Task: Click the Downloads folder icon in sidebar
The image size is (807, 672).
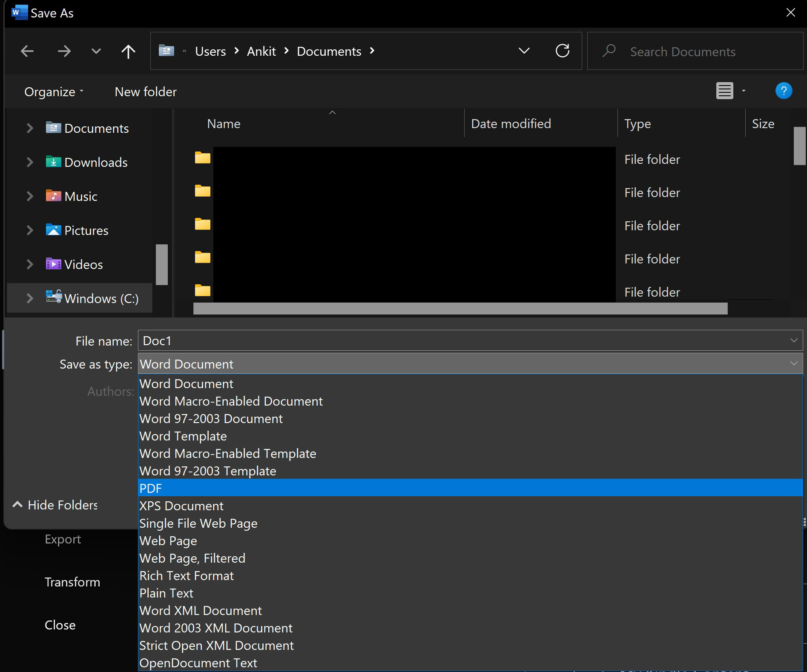Action: [53, 162]
